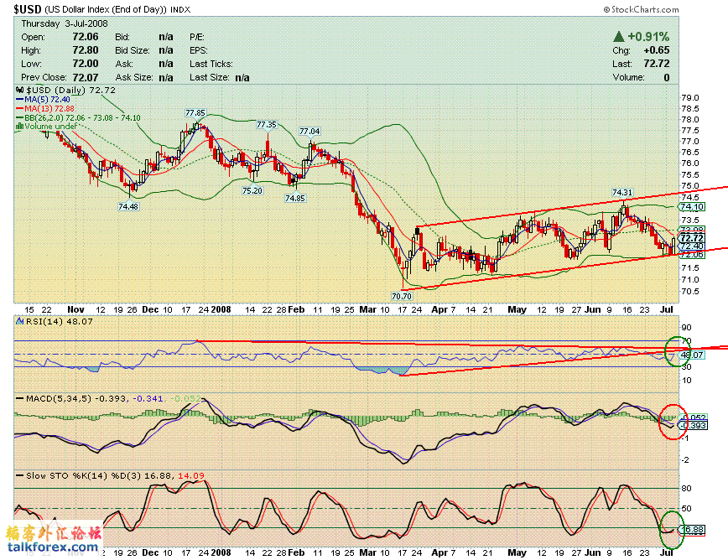Viewport: 728px width, 560px height.
Task: Click the volume bars icon beside Volume undef
Action: [19, 127]
